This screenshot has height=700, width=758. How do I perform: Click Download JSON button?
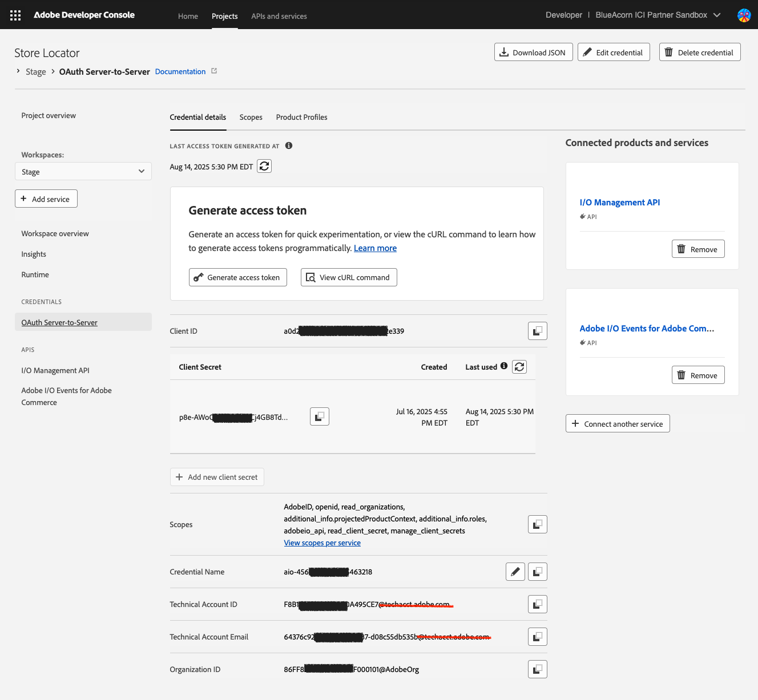tap(534, 52)
